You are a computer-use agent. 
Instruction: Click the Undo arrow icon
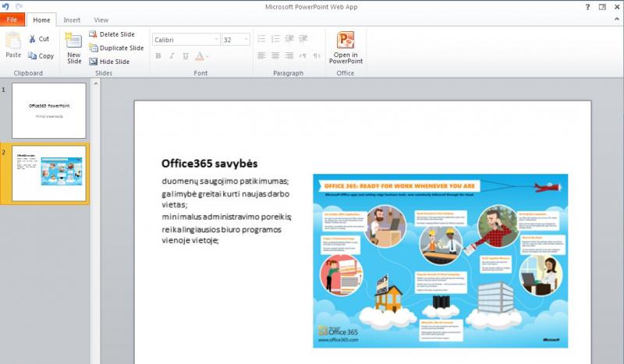click(5, 6)
